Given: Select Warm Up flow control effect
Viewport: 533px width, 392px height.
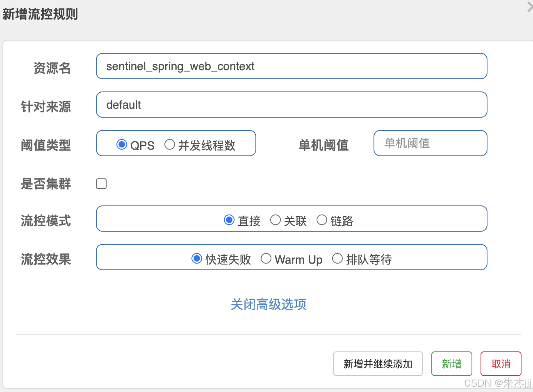Looking at the screenshot, I should (x=266, y=258).
